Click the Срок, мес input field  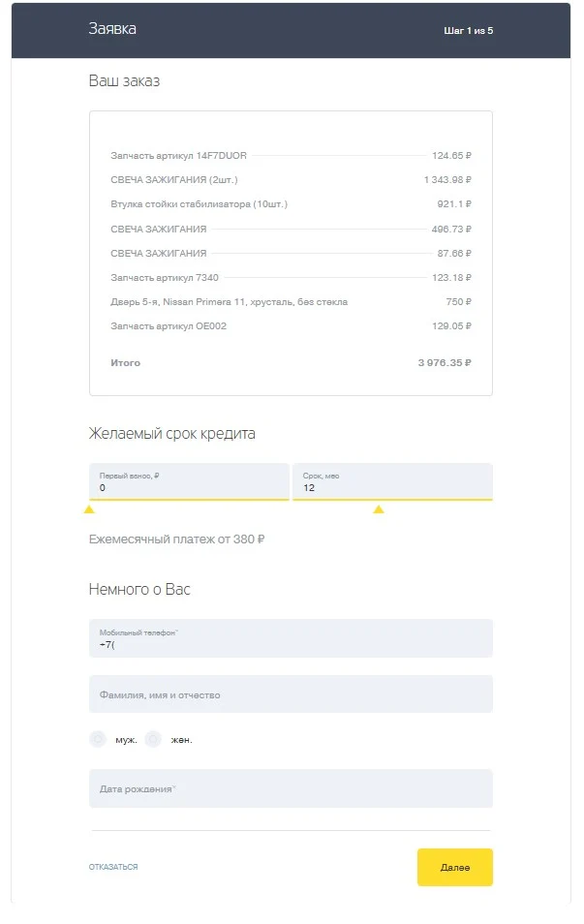pos(391,482)
